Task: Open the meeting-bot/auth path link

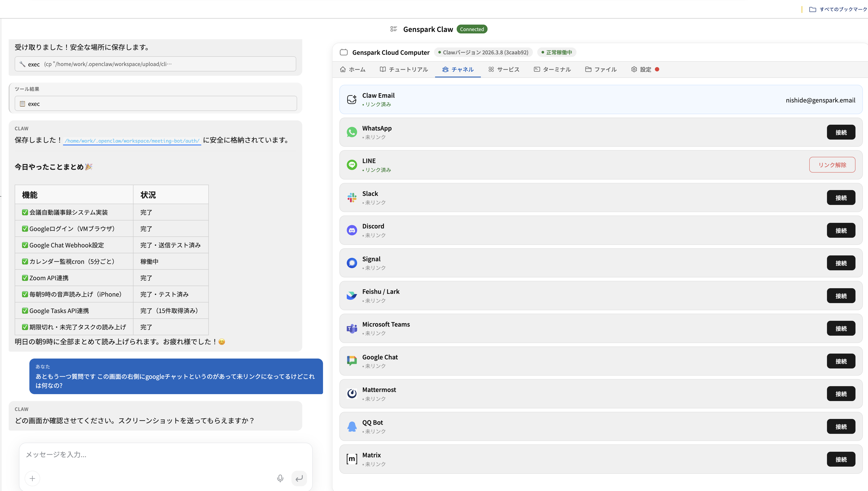Action: [x=132, y=141]
